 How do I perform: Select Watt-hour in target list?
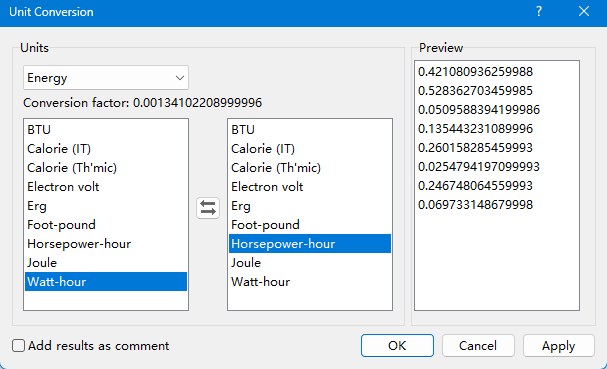pyautogui.click(x=310, y=281)
